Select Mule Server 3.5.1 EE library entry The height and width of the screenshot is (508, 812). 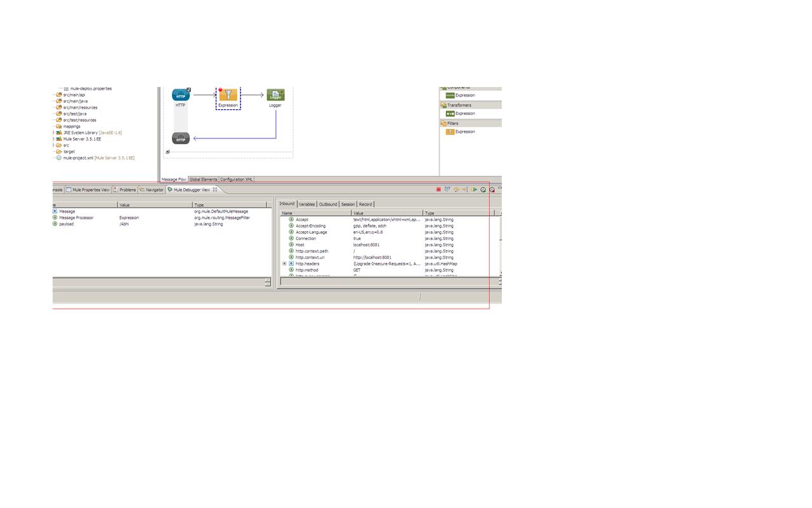(x=79, y=139)
